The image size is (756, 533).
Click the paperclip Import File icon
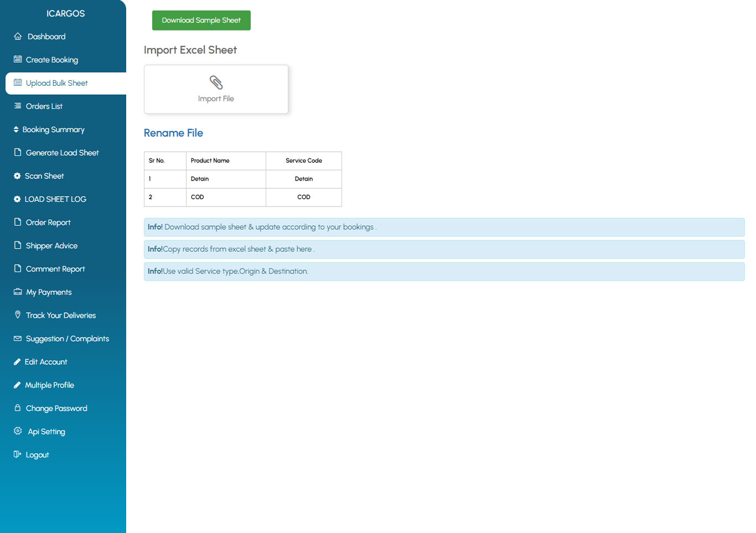pos(216,82)
